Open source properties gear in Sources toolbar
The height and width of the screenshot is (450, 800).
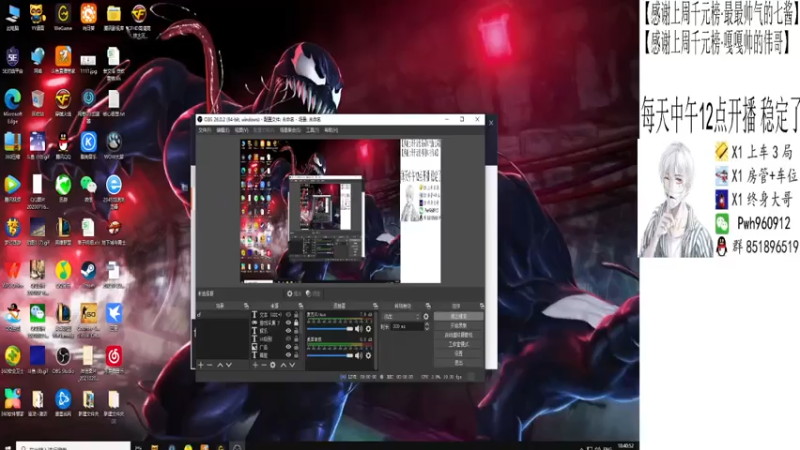point(272,365)
